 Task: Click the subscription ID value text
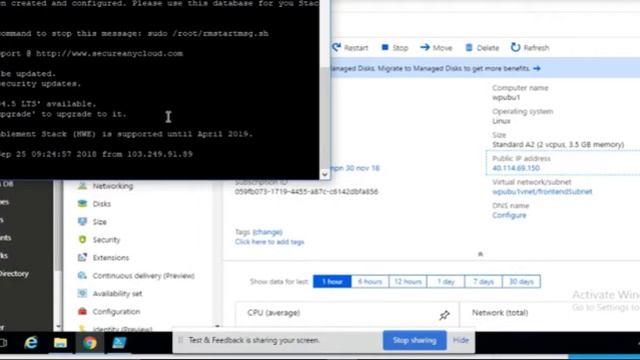pyautogui.click(x=307, y=191)
